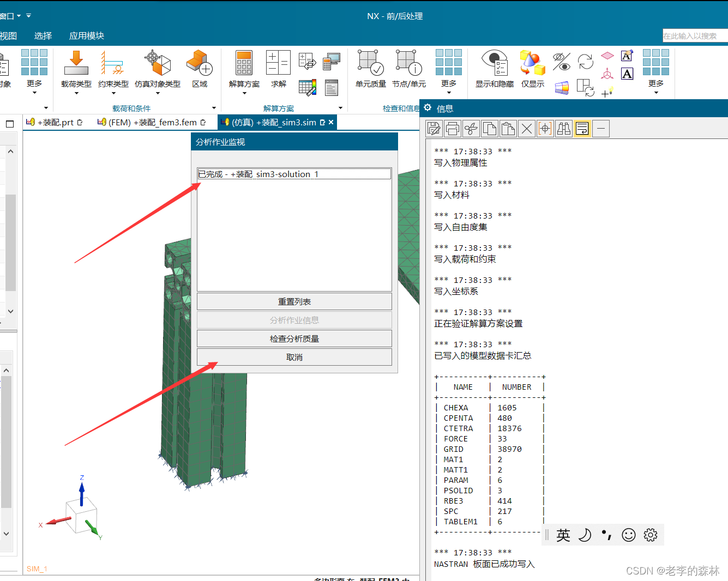Toggle the word wrap icon in 信息 window

pyautogui.click(x=582, y=129)
